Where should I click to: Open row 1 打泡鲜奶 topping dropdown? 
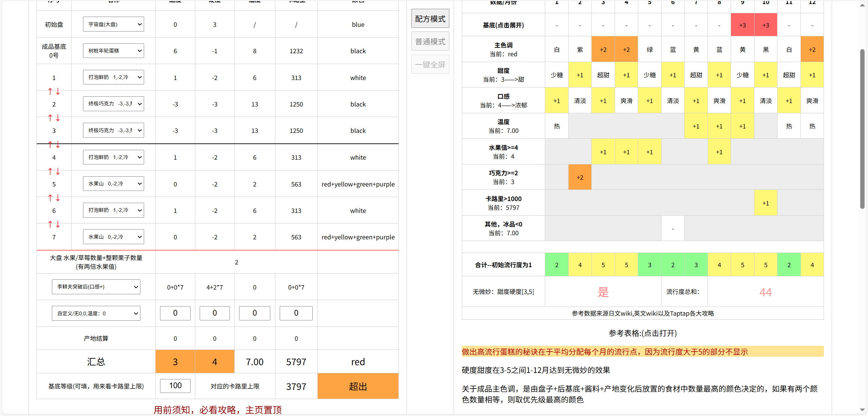click(x=114, y=77)
